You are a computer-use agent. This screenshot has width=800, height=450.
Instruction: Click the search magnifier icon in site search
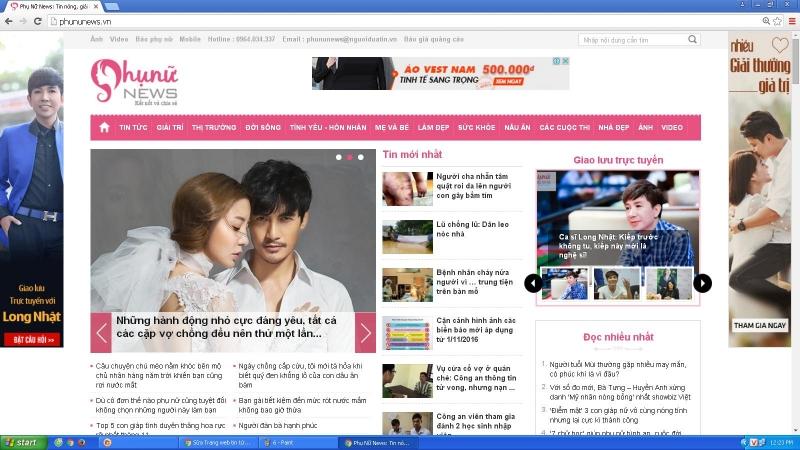(693, 40)
